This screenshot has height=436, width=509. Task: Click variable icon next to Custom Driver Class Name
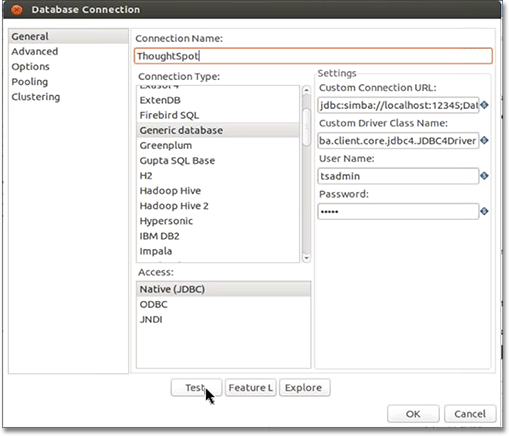click(484, 141)
